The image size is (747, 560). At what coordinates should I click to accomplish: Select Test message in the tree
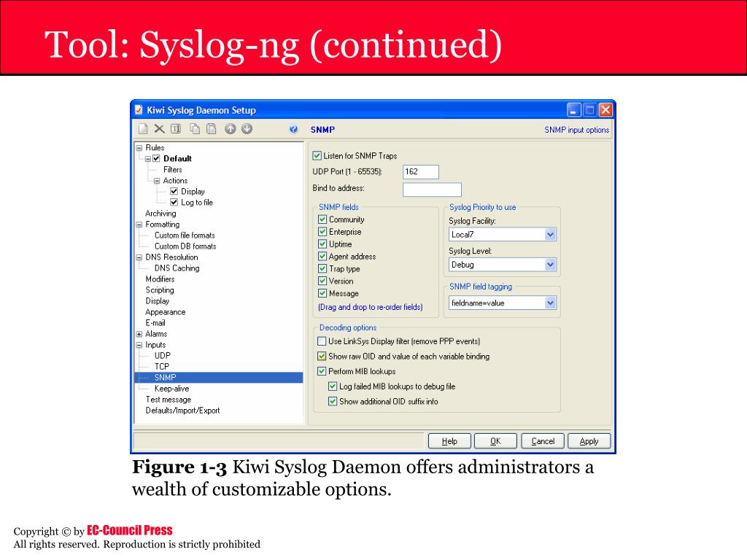[x=169, y=400]
